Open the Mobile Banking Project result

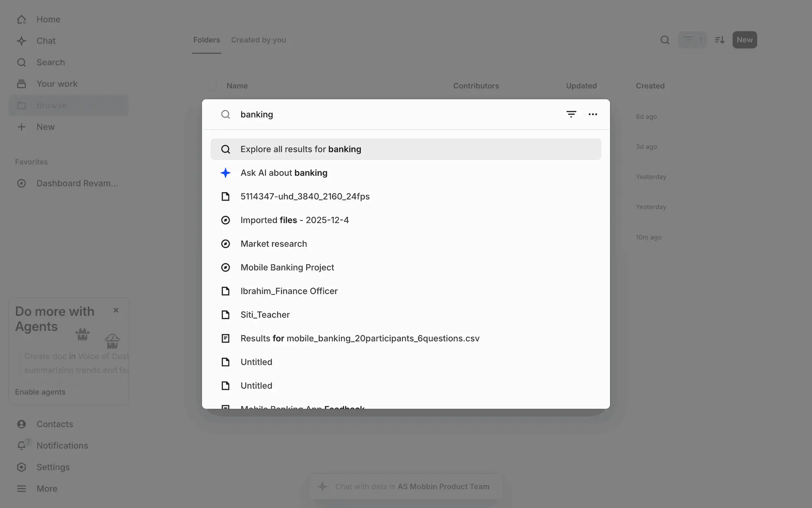(x=287, y=268)
